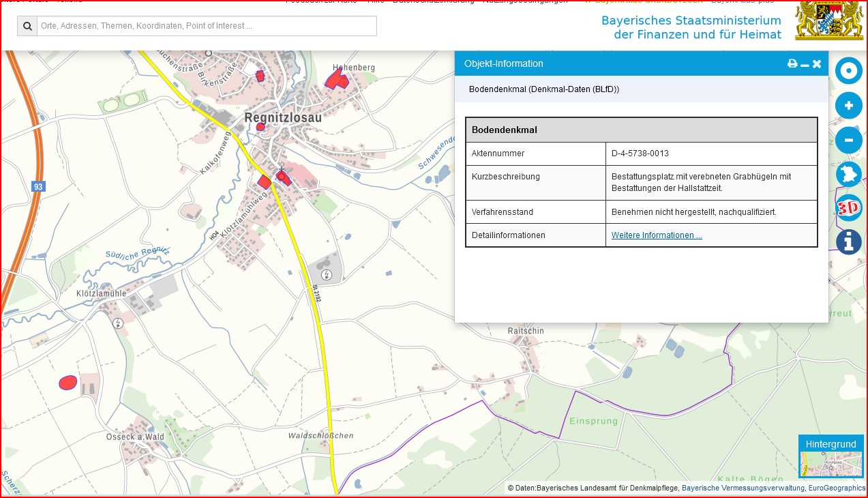This screenshot has width=868, height=498.
Task: Select the red monument area at Hohenberg
Action: 337,80
